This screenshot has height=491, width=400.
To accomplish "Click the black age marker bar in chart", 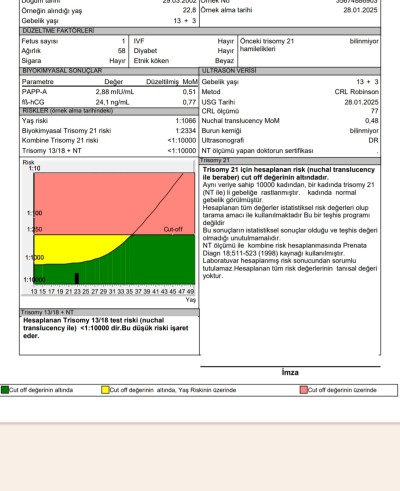I will [x=77, y=279].
